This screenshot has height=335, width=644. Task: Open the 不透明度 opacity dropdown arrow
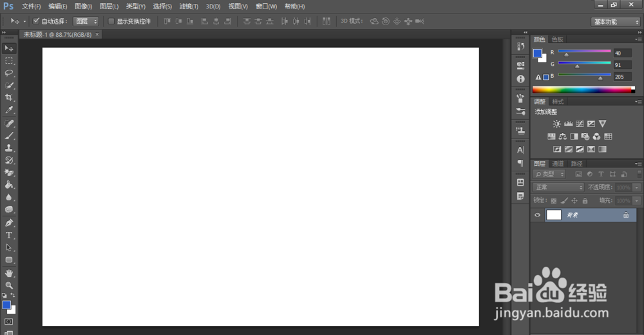click(x=637, y=187)
